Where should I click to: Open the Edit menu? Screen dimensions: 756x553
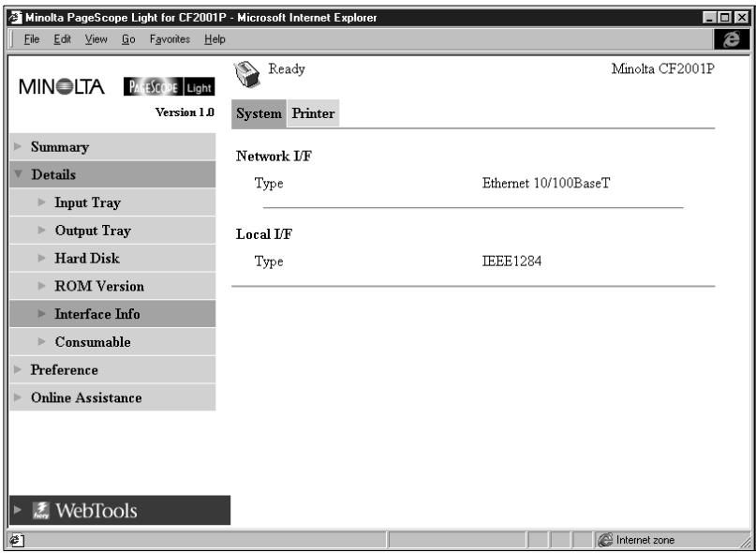tap(62, 39)
